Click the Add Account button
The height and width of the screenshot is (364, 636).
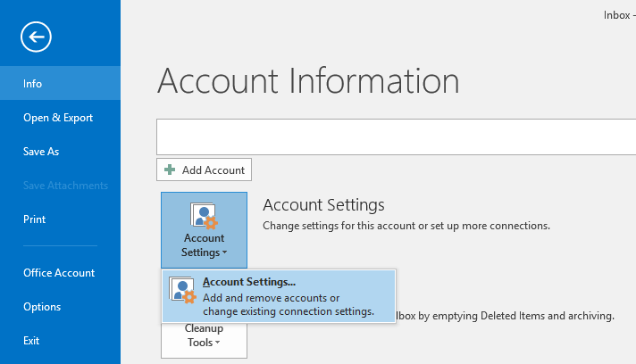click(x=204, y=170)
